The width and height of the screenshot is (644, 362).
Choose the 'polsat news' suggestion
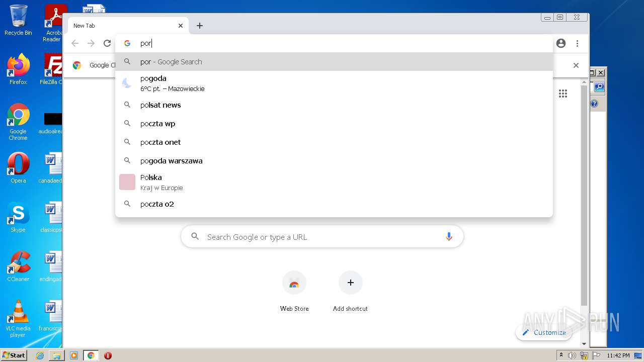tap(334, 105)
